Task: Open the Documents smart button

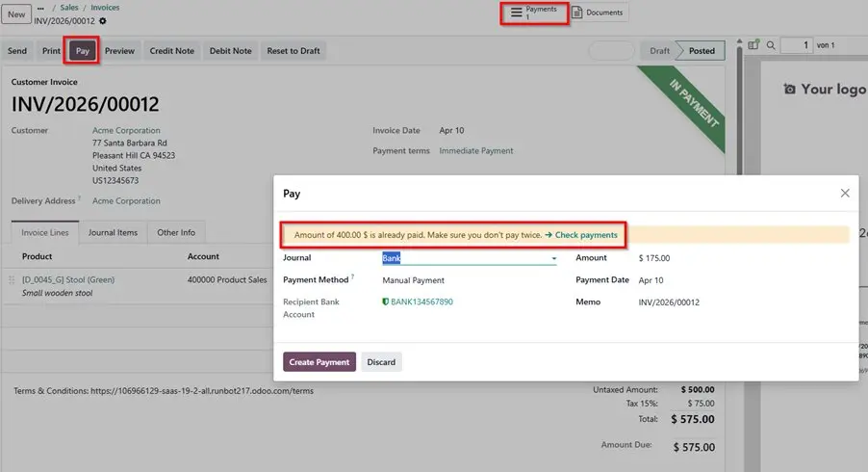Action: pyautogui.click(x=598, y=13)
